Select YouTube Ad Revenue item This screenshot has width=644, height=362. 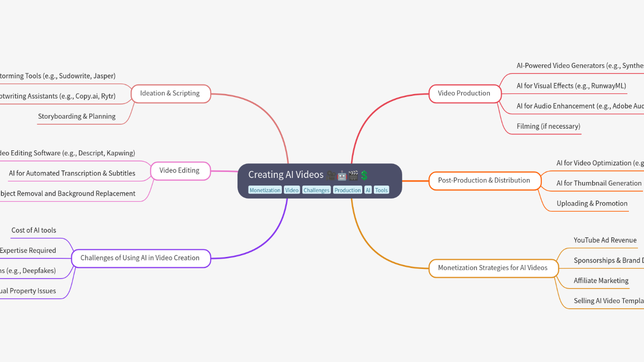pos(605,240)
